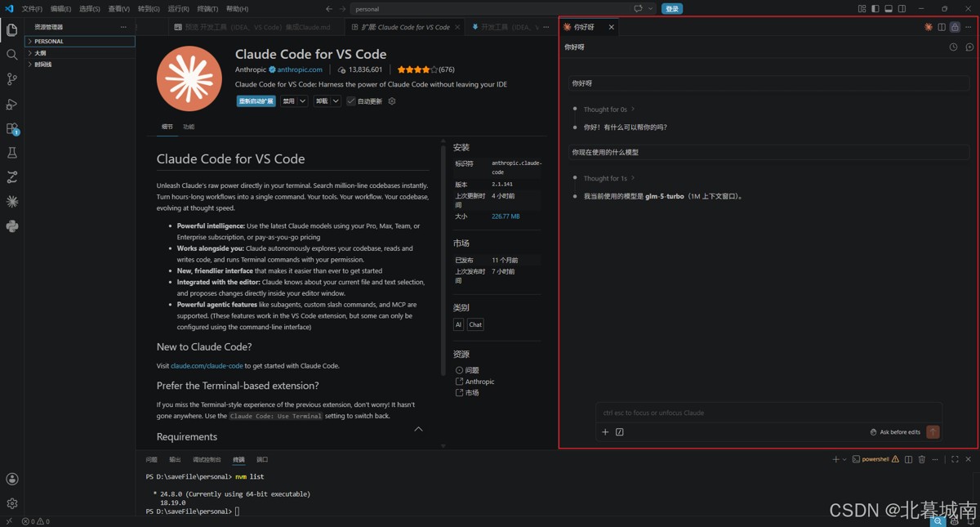
Task: Expand the 大纲 outline section
Action: tap(80, 53)
